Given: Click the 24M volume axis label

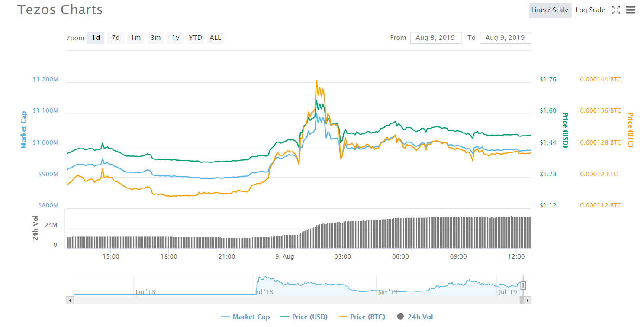Looking at the screenshot, I should click(x=51, y=226).
